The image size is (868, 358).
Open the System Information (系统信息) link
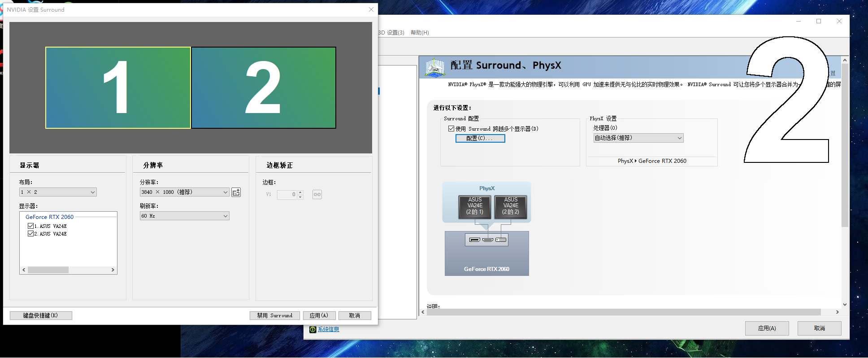(x=329, y=329)
